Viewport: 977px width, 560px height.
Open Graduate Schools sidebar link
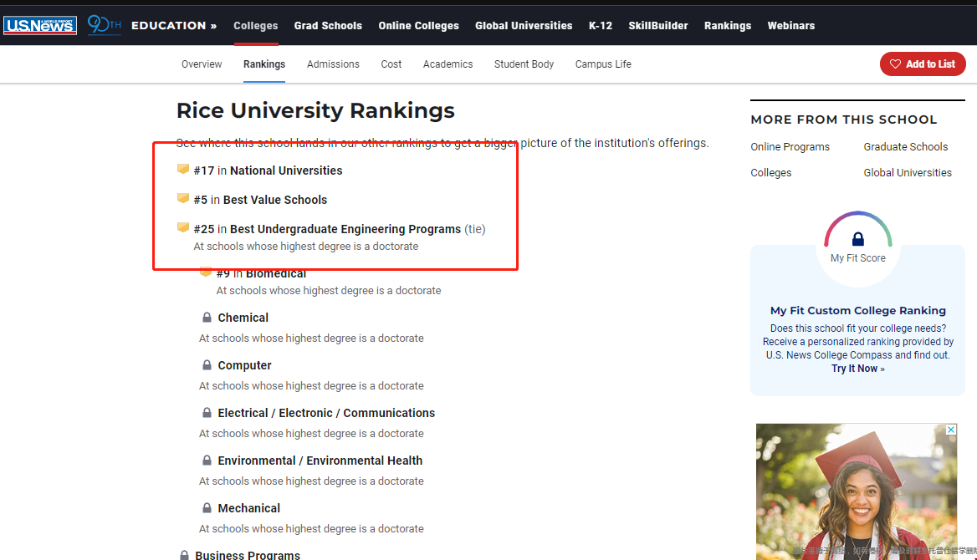(905, 147)
